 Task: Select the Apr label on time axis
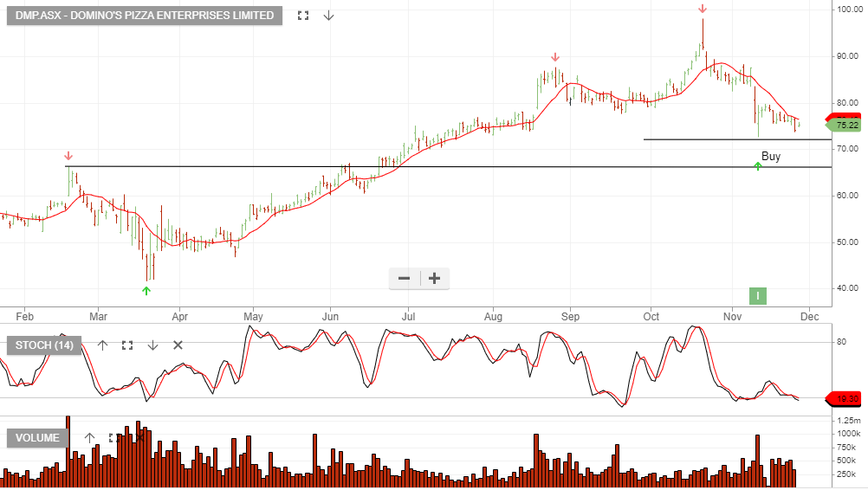180,316
